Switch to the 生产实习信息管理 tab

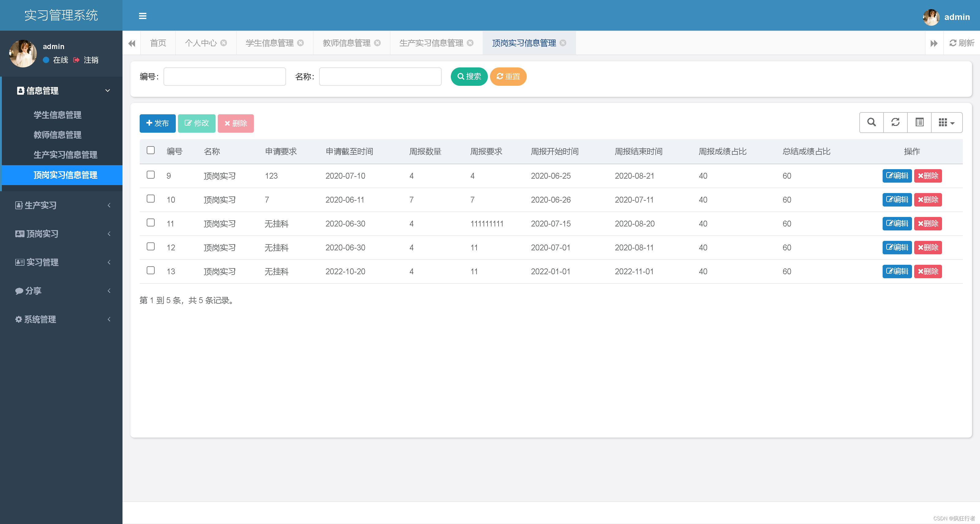(x=432, y=43)
